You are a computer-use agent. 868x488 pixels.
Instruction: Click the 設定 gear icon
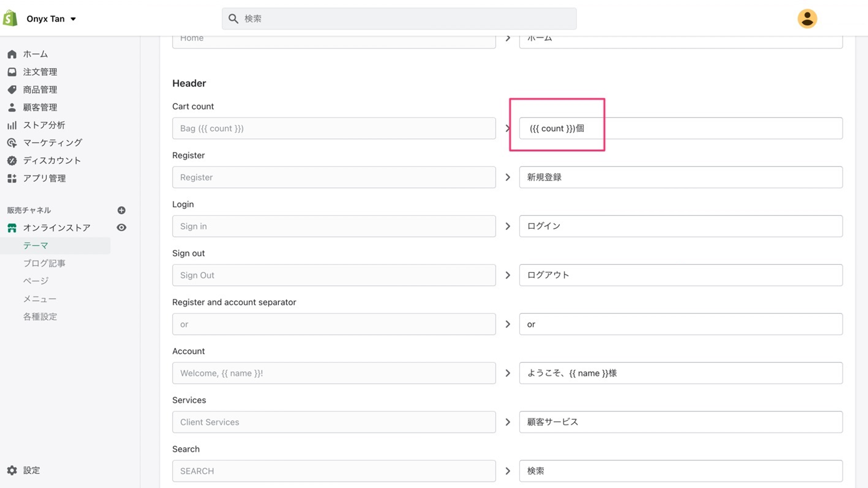click(x=12, y=470)
